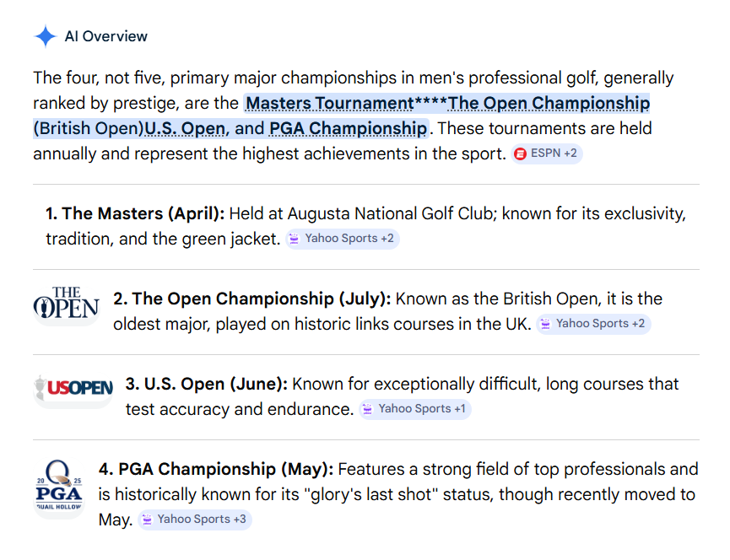Click the highlighted U.S. Open link text

[186, 129]
